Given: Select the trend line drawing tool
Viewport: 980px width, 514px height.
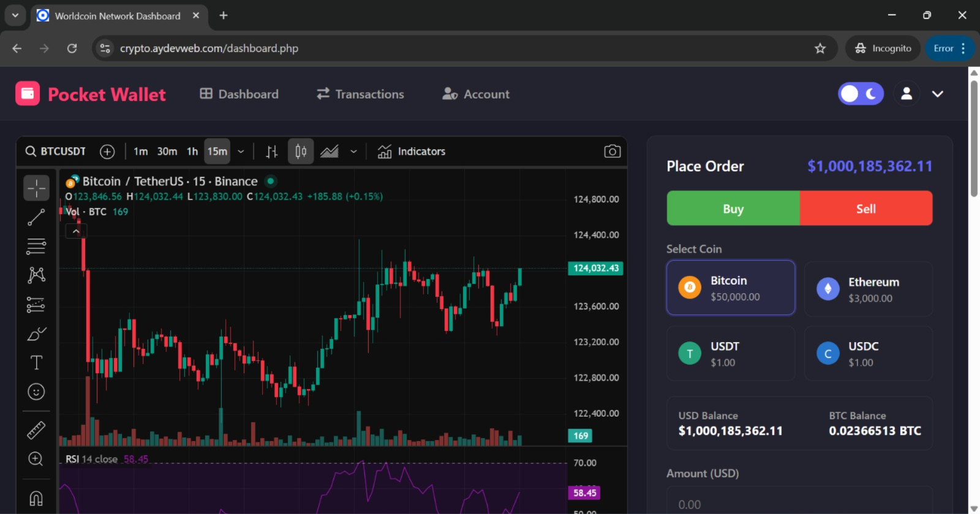Looking at the screenshot, I should point(36,217).
